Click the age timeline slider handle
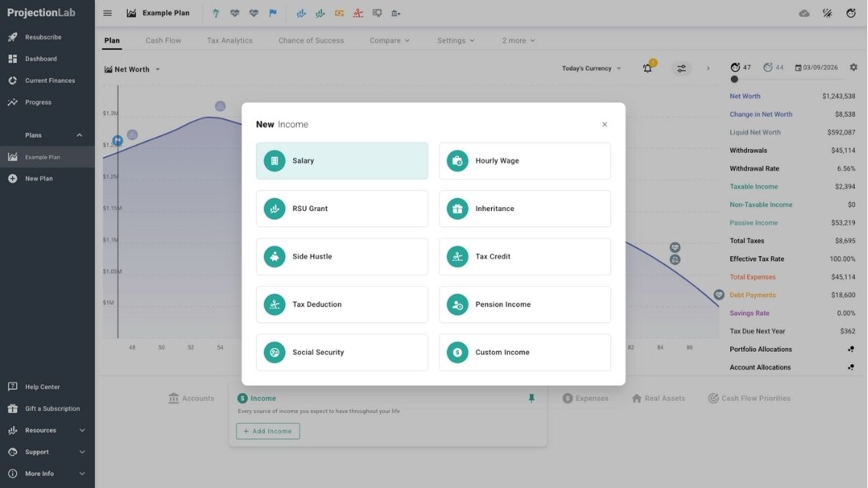This screenshot has width=868, height=488. [734, 80]
